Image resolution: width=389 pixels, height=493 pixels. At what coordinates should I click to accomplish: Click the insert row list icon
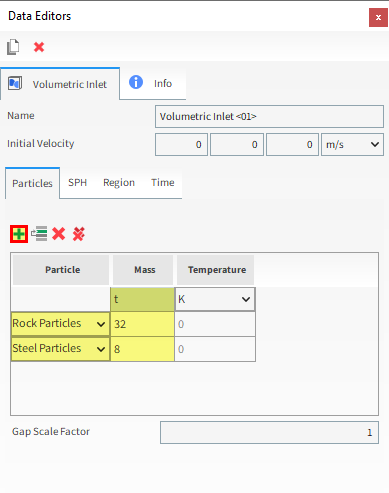(x=39, y=234)
